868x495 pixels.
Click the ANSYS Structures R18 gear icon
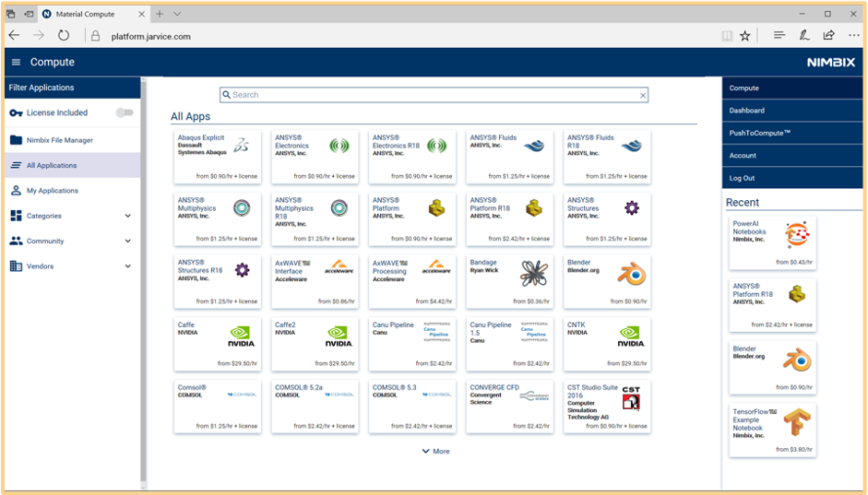242,270
